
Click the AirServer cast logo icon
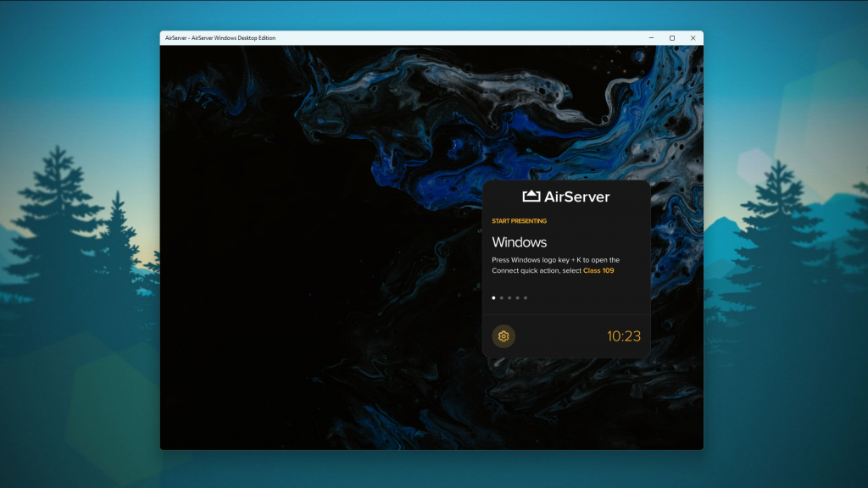pyautogui.click(x=531, y=197)
